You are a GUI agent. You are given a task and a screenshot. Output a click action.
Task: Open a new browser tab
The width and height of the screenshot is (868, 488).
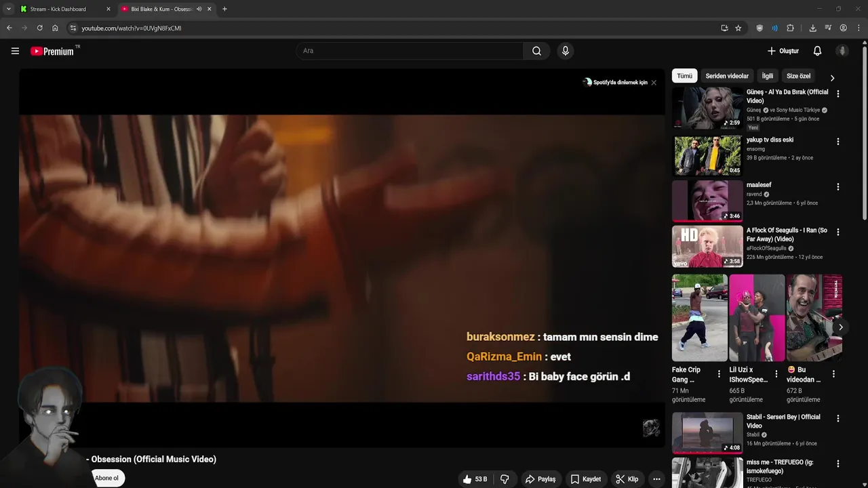[x=224, y=9]
